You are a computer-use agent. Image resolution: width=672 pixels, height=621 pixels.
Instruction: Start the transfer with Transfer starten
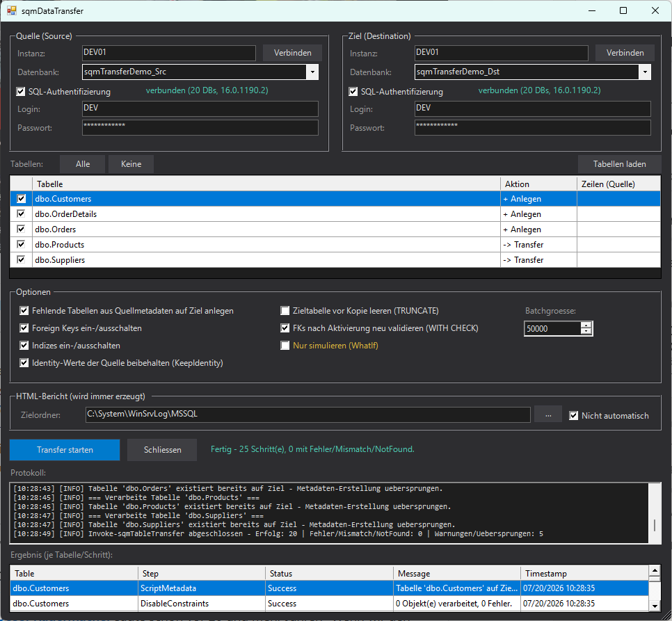(65, 450)
